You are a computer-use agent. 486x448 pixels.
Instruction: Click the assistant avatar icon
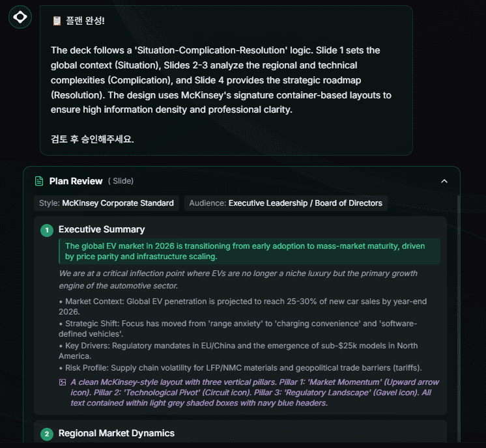(20, 17)
